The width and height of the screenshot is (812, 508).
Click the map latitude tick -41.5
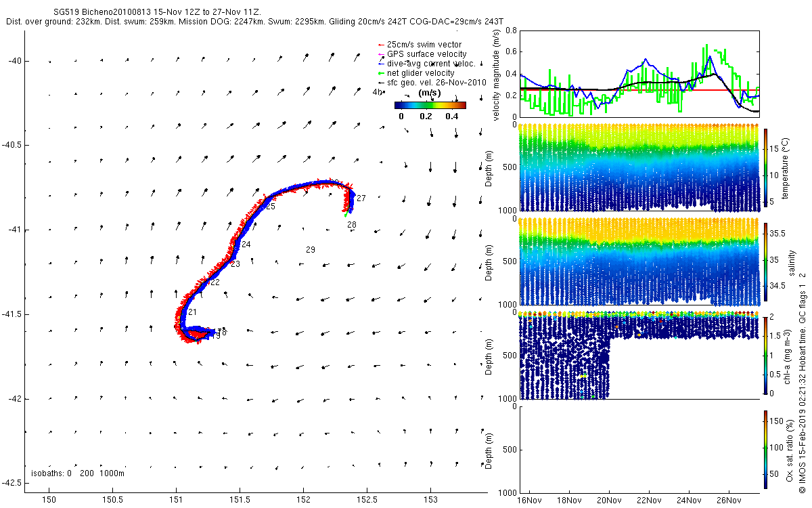[x=11, y=314]
